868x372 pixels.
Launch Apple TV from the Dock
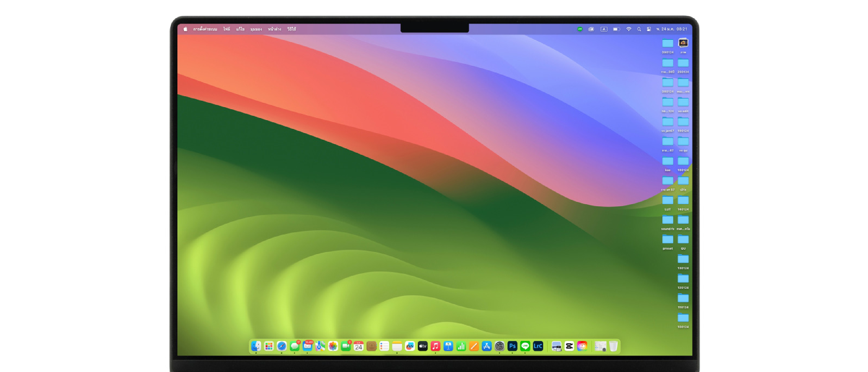[423, 346]
